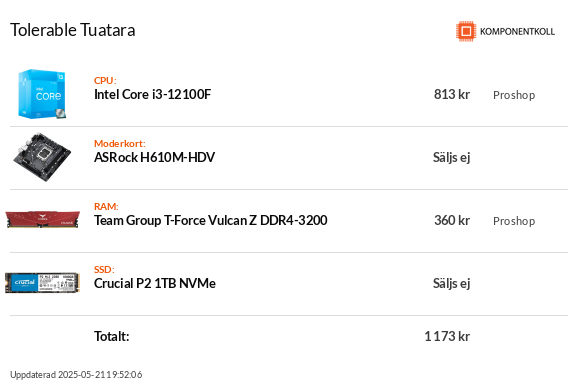Screen dimensions: 577x388
Task: Open the ASRock H610M-HDV product name
Action: (154, 158)
